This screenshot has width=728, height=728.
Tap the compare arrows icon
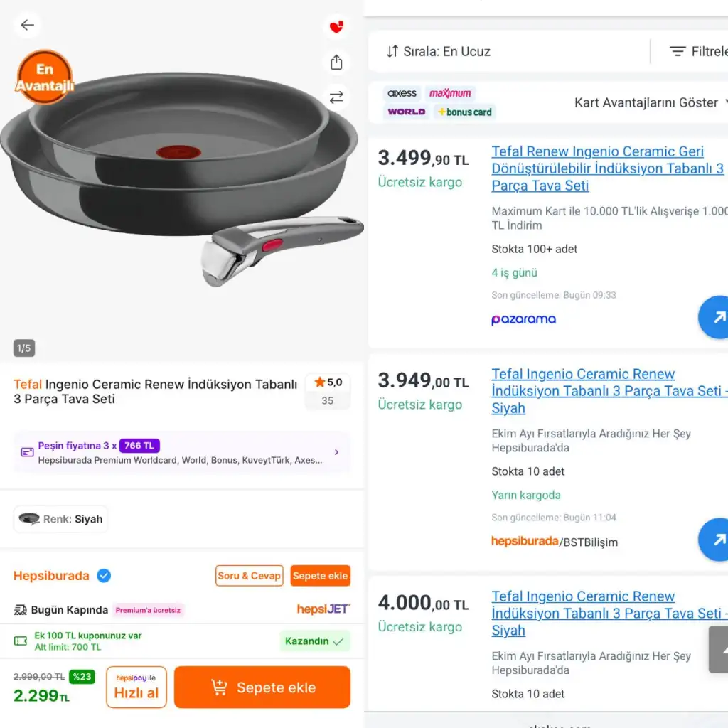pyautogui.click(x=336, y=97)
